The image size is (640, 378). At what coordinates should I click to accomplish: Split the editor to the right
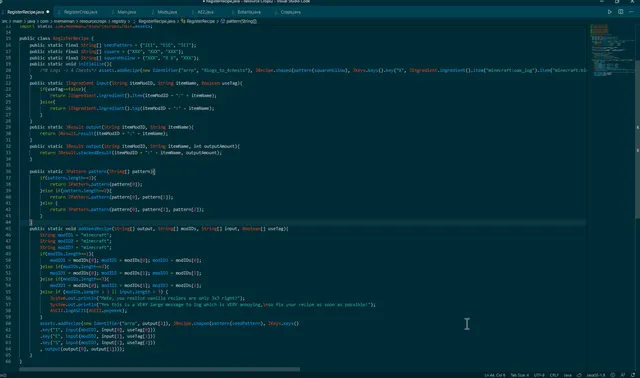point(620,12)
